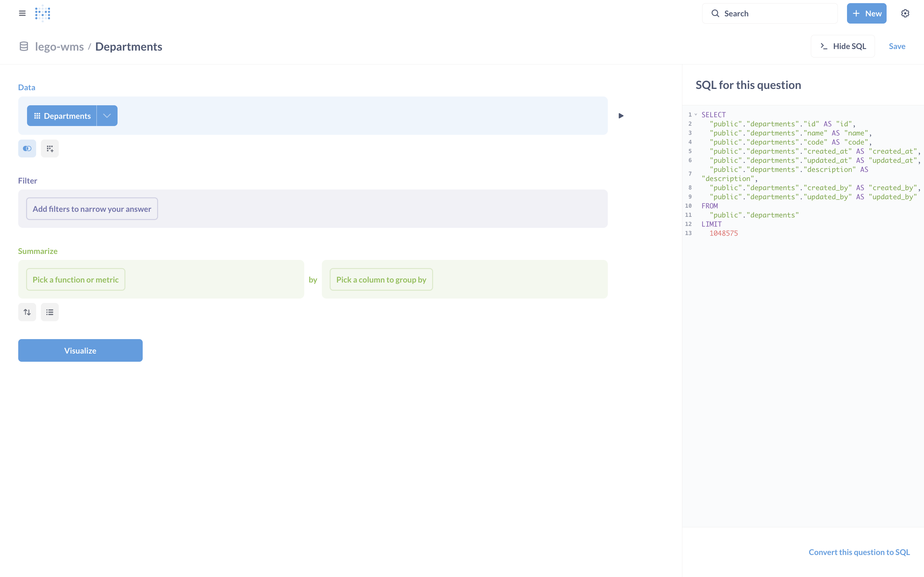Expand Departments column picker chevron
The width and height of the screenshot is (924, 577).
[107, 116]
